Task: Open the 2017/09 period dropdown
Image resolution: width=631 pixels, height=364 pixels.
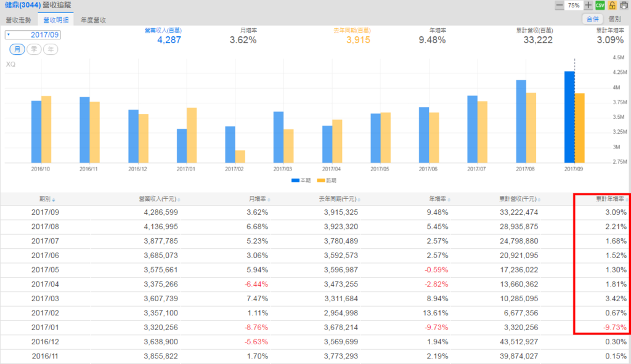Action: 33,34
